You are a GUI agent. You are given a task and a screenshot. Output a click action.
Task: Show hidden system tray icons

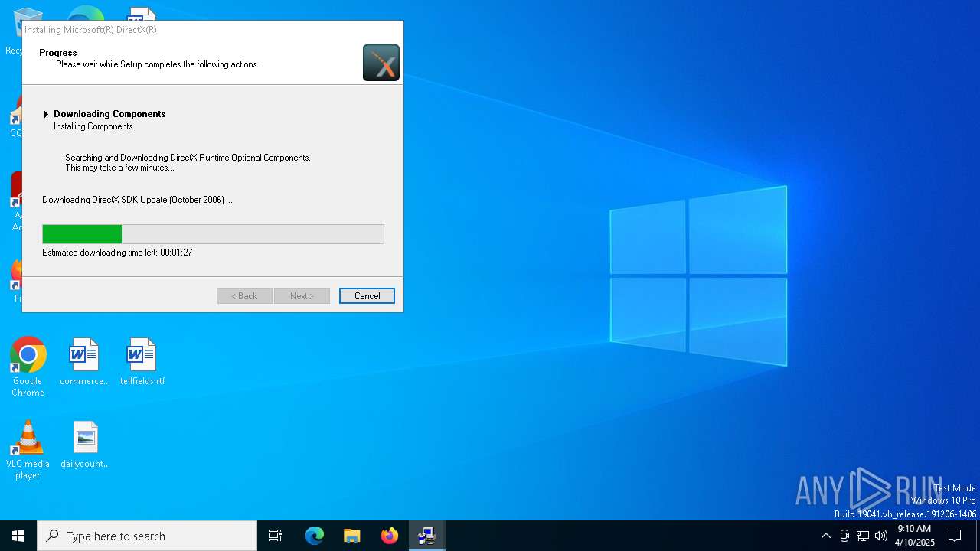825,536
